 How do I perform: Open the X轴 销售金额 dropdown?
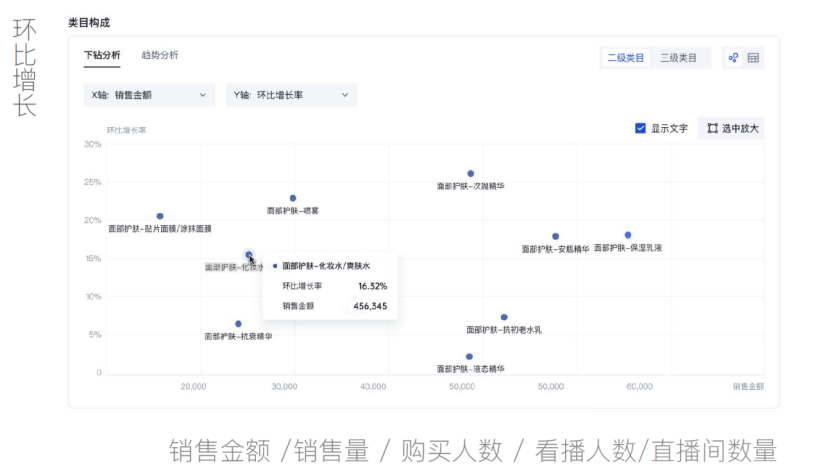(x=149, y=95)
